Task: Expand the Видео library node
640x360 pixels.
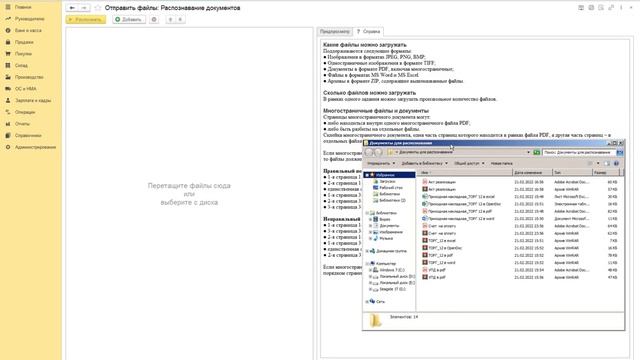Action: tap(370, 220)
